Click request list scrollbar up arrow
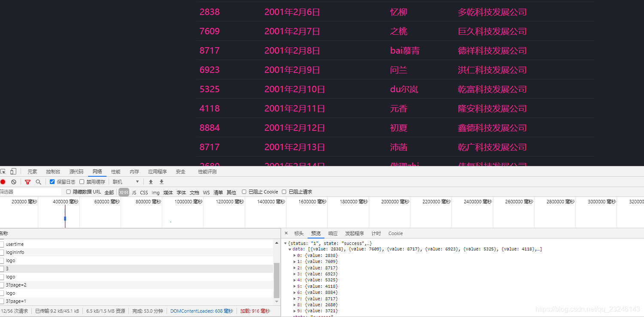Image resolution: width=644 pixels, height=317 pixels. [276, 243]
